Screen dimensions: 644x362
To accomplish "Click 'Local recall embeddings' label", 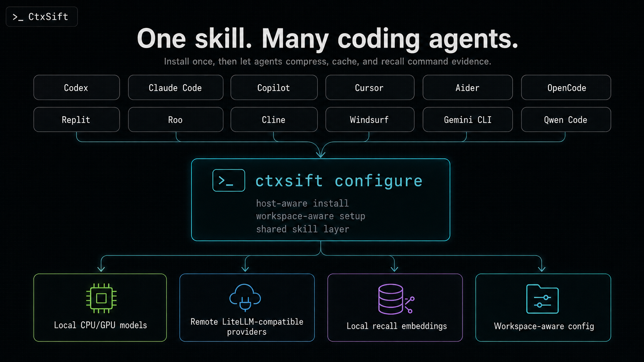I will coord(397,326).
